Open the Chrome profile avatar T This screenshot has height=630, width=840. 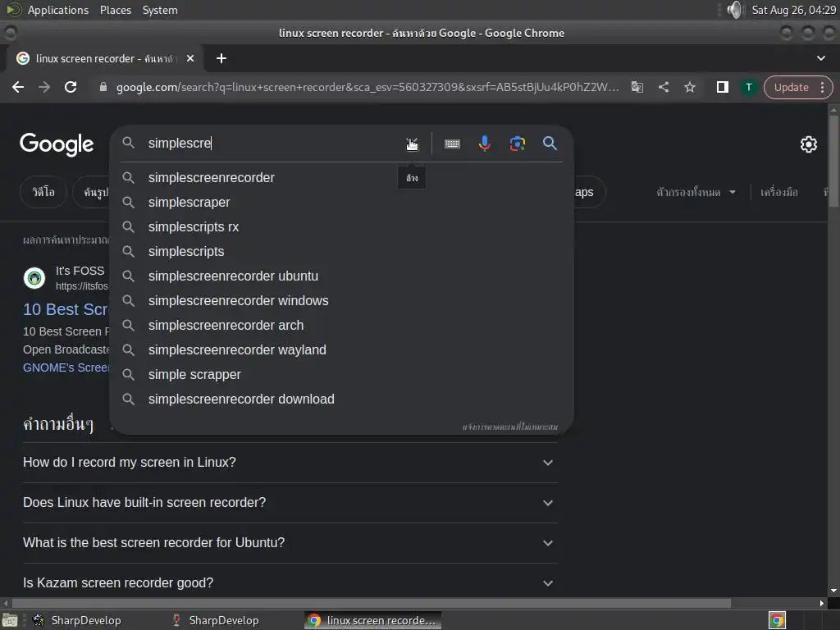pos(748,87)
